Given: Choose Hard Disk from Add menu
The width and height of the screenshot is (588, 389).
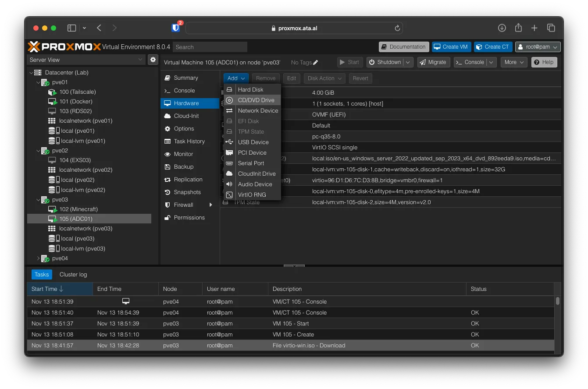Looking at the screenshot, I should click(x=252, y=89).
